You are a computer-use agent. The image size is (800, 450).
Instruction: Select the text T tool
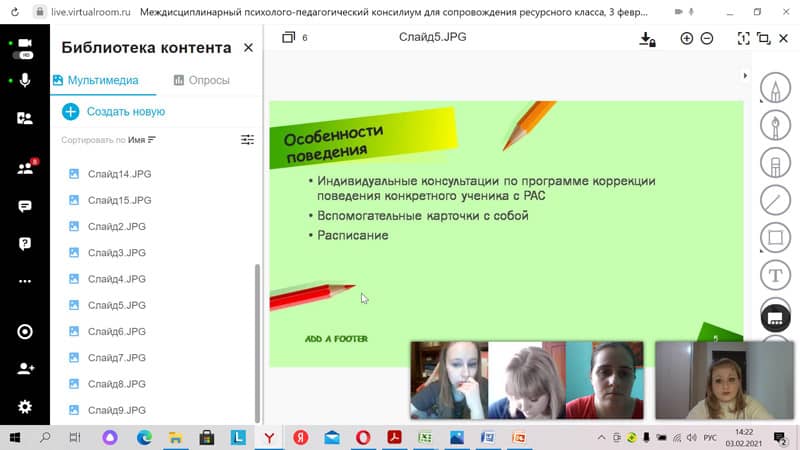[775, 276]
